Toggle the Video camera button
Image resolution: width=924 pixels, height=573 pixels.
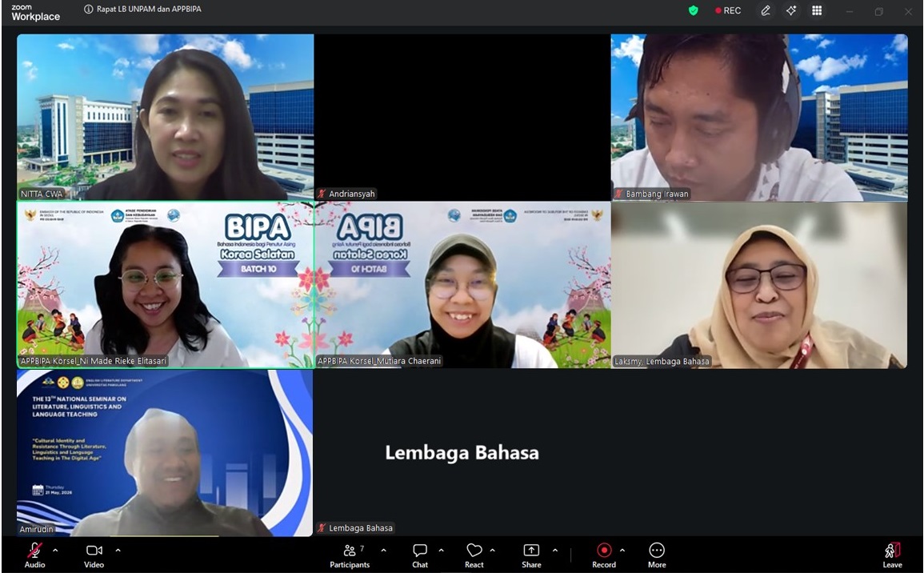(94, 550)
